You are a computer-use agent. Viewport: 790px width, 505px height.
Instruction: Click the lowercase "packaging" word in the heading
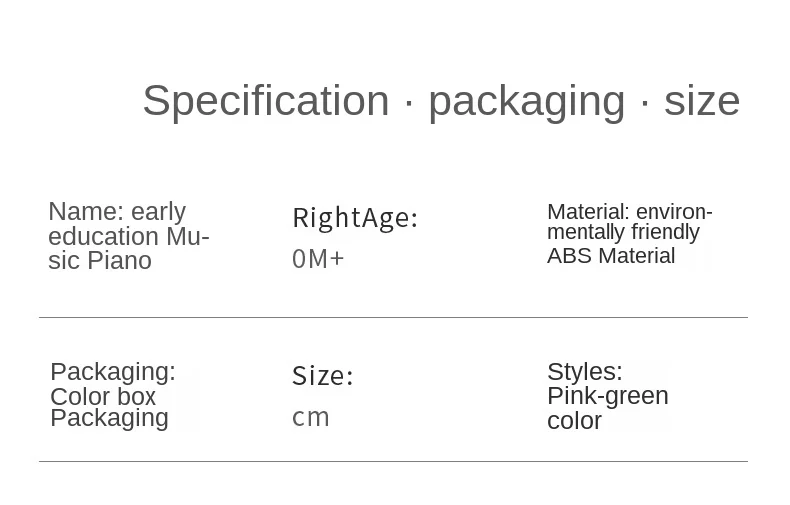[526, 101]
